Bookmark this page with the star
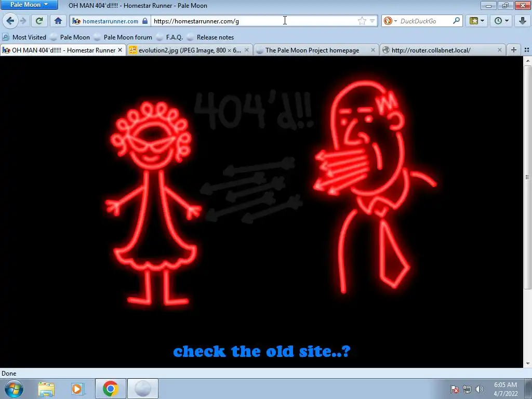The width and height of the screenshot is (532, 399). 362,21
